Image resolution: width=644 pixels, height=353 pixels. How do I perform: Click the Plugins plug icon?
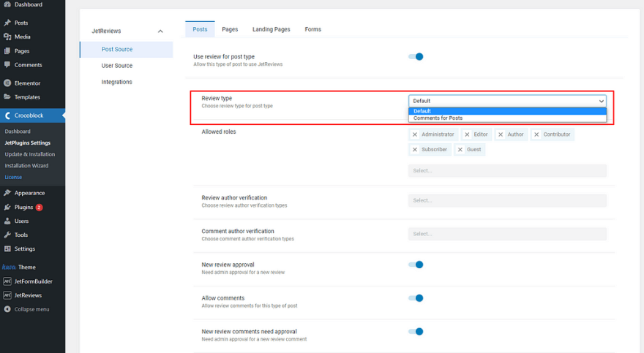pos(7,207)
